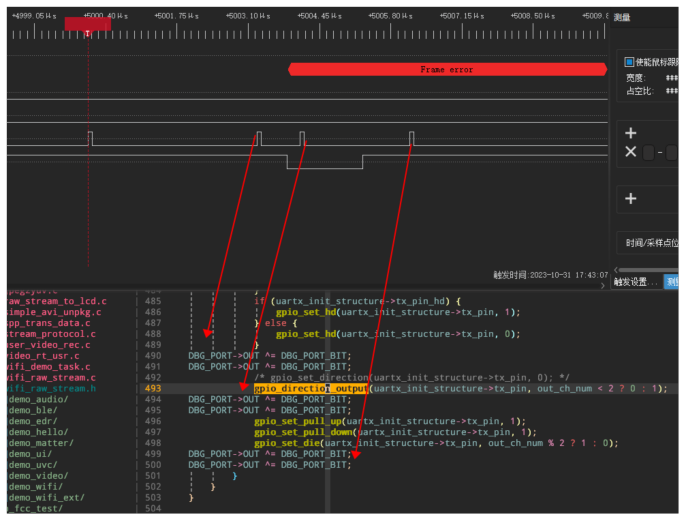Click the first pulse on the waveform
The height and width of the screenshot is (521, 686).
click(89, 138)
